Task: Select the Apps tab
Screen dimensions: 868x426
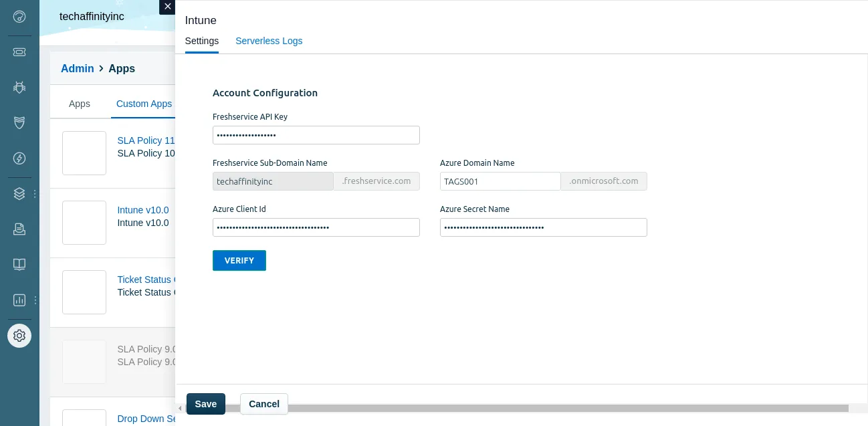Action: 80,104
